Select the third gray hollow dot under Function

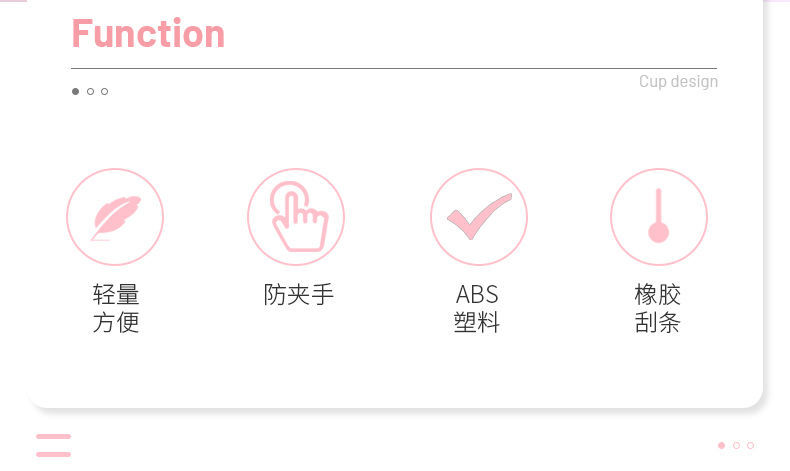(104, 92)
